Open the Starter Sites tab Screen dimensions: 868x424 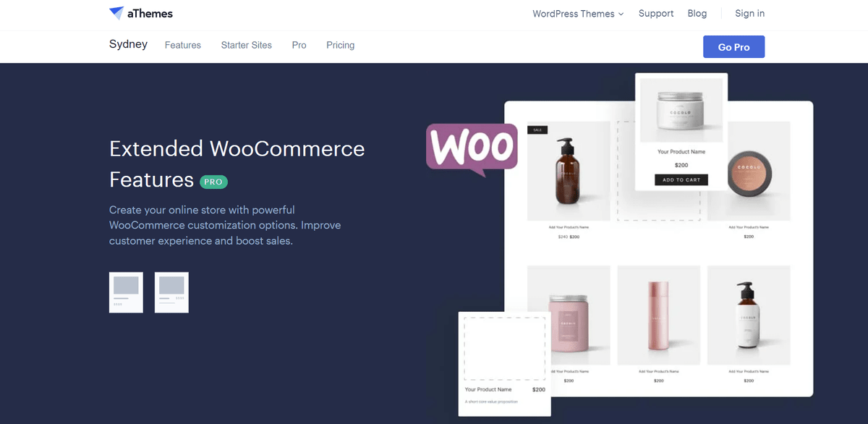pos(247,45)
